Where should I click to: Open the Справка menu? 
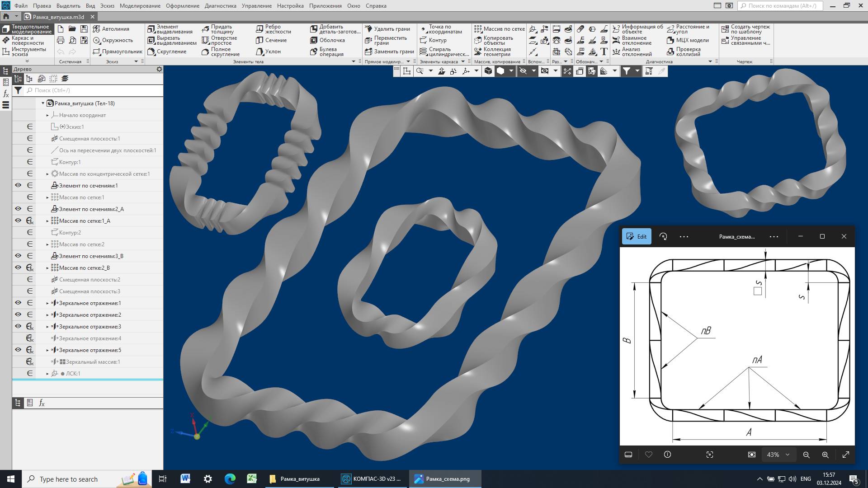point(376,6)
